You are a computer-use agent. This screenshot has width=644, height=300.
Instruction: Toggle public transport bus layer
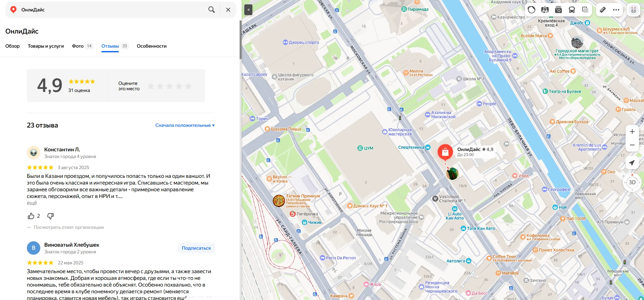click(x=572, y=10)
